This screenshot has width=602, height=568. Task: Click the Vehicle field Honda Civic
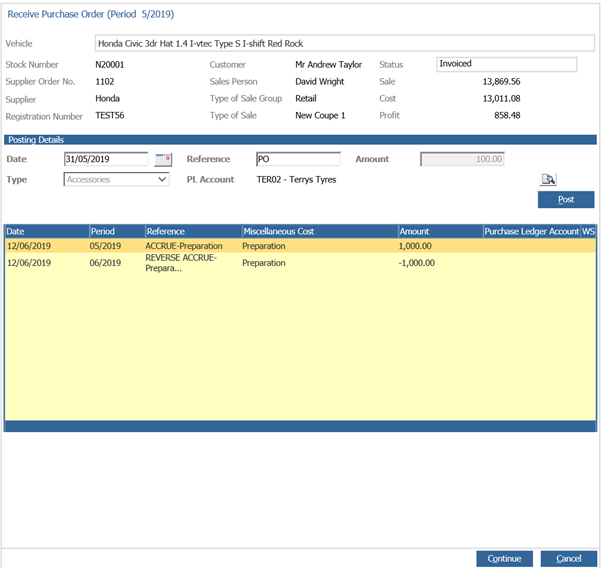click(x=345, y=43)
